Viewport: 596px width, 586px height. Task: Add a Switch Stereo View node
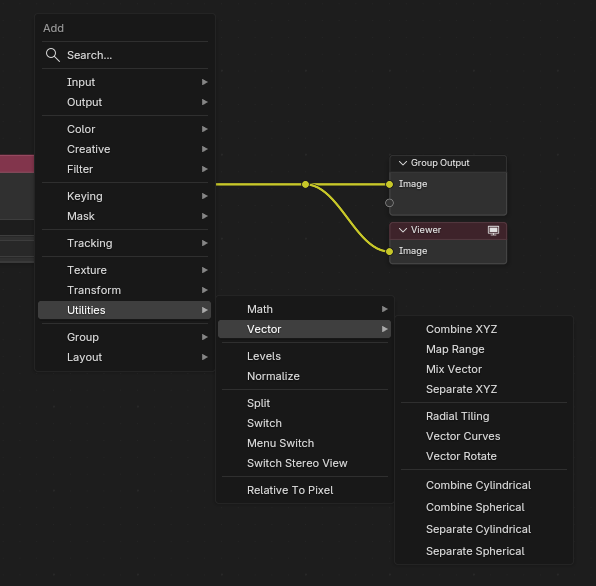304,463
